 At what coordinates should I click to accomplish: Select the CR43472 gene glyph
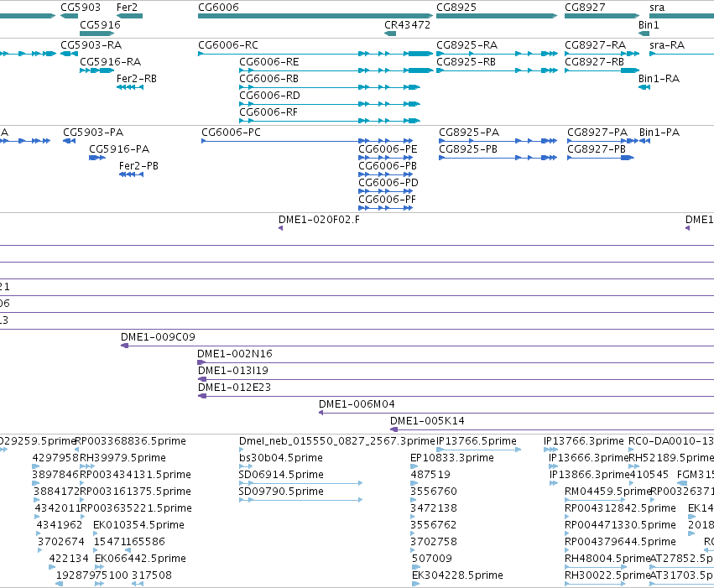click(x=390, y=34)
